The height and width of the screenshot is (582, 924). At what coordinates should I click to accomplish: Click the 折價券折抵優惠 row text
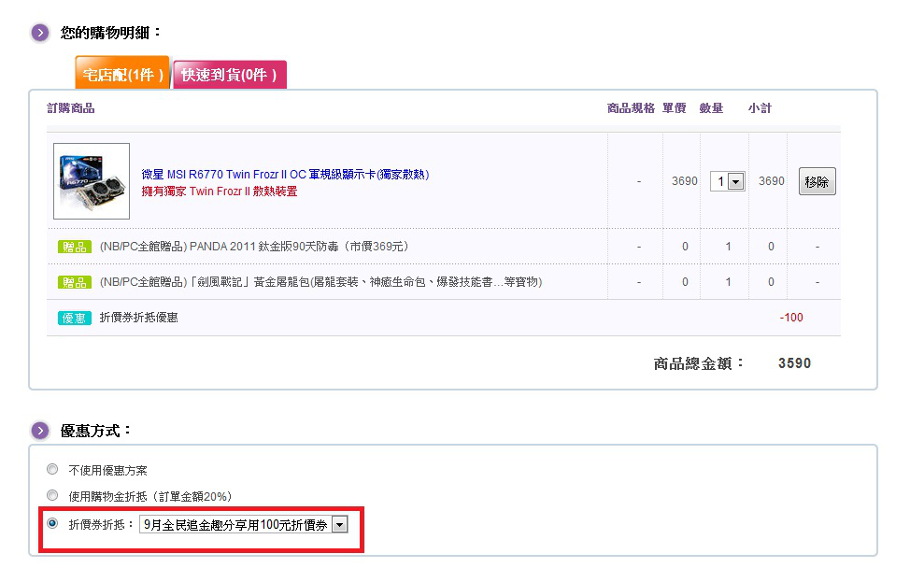click(138, 318)
